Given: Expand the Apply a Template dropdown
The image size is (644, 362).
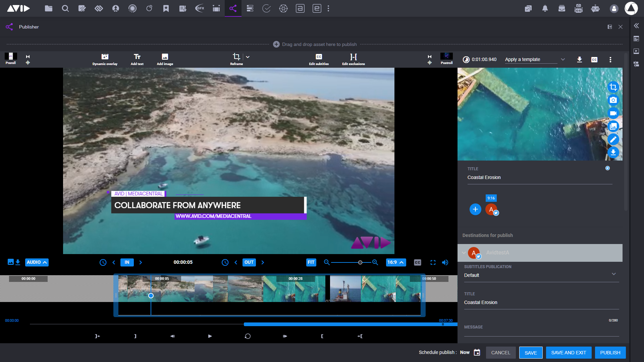Looking at the screenshot, I should point(562,59).
